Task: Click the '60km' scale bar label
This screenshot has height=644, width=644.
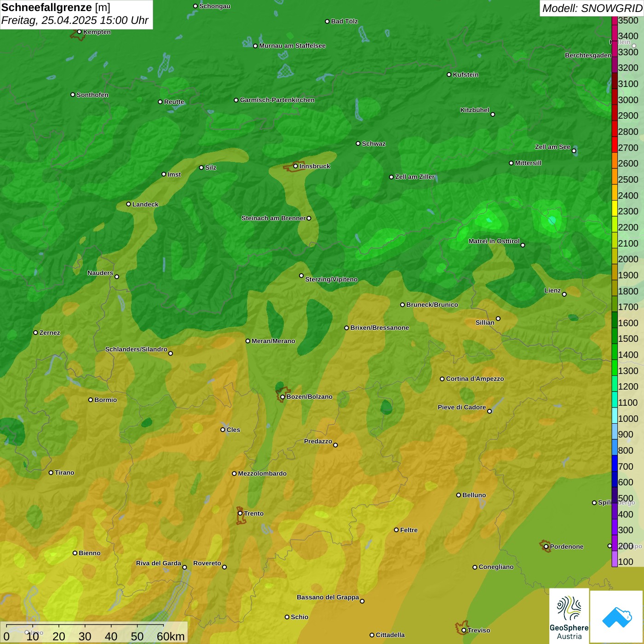Action: tap(171, 637)
